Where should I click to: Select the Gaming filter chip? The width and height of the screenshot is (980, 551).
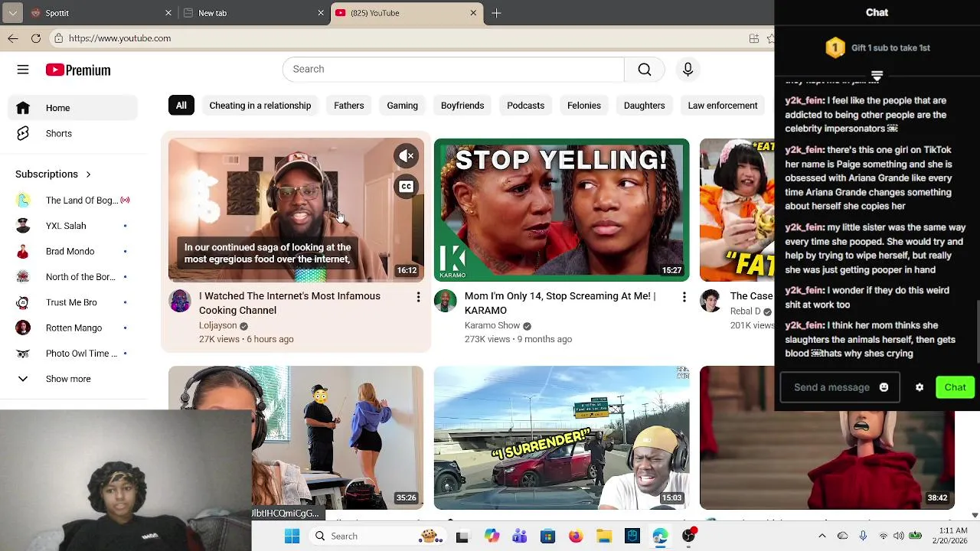(x=403, y=106)
